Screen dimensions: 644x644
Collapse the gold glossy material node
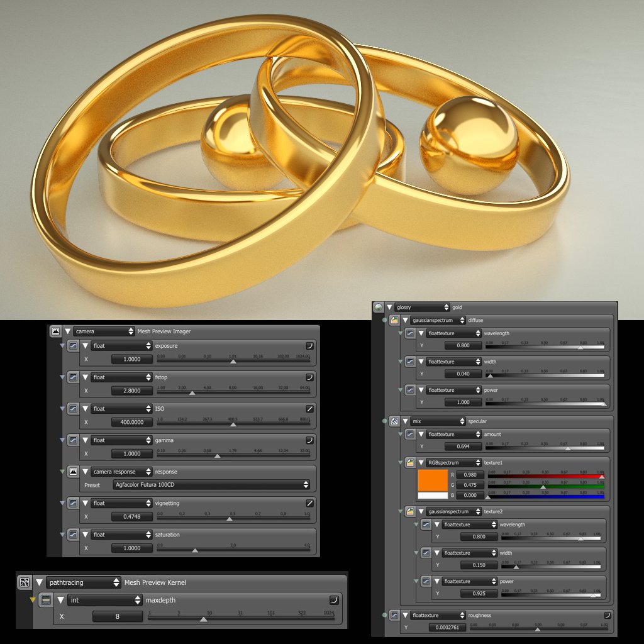(389, 307)
